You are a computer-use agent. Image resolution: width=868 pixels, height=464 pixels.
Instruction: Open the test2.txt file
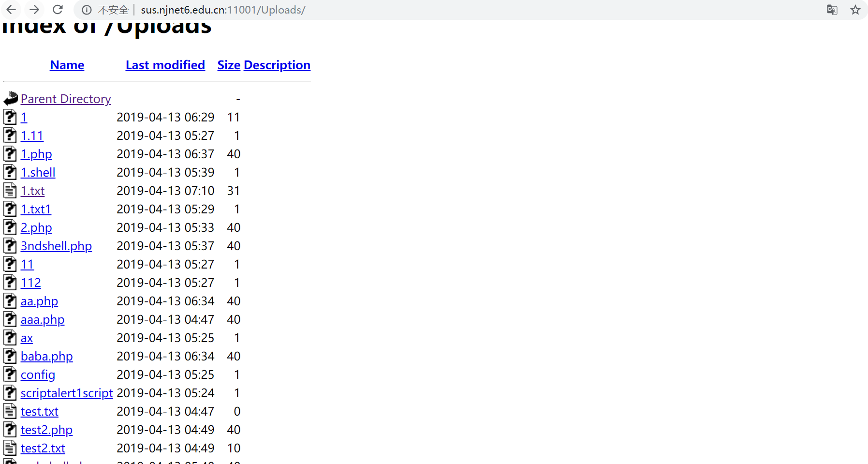[43, 448]
